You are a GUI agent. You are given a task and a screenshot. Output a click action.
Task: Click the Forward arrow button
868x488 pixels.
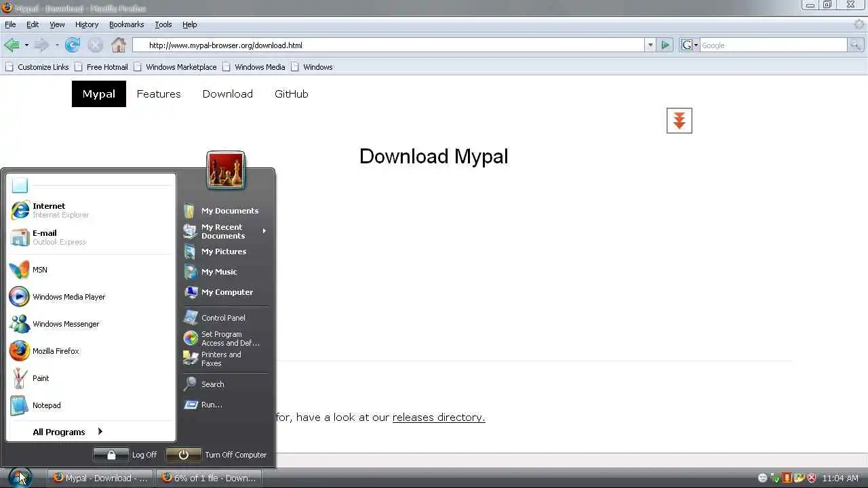click(x=41, y=45)
